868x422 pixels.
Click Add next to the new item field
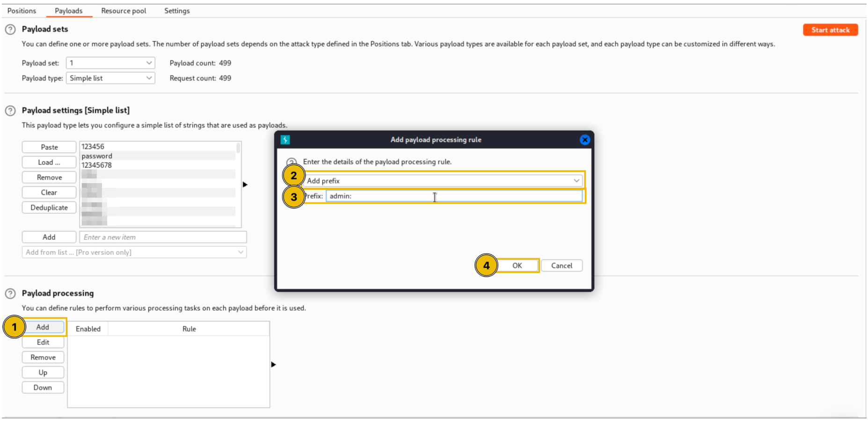(49, 237)
